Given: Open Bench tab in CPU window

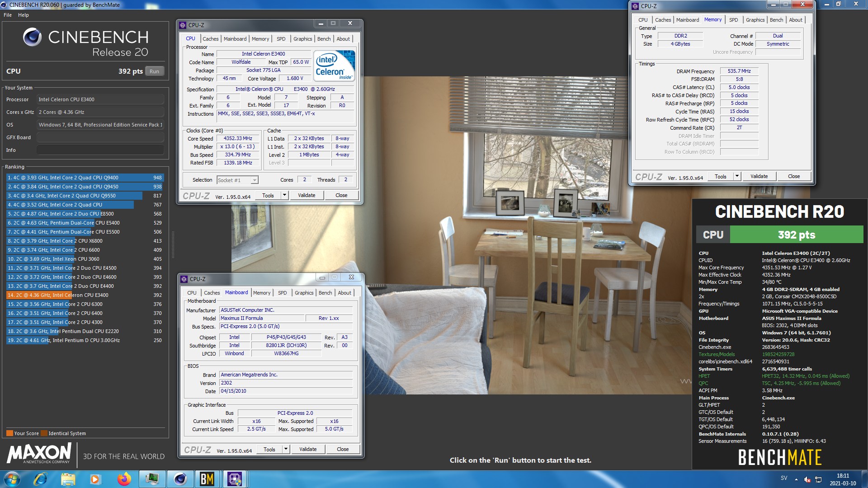Looking at the screenshot, I should pos(324,39).
